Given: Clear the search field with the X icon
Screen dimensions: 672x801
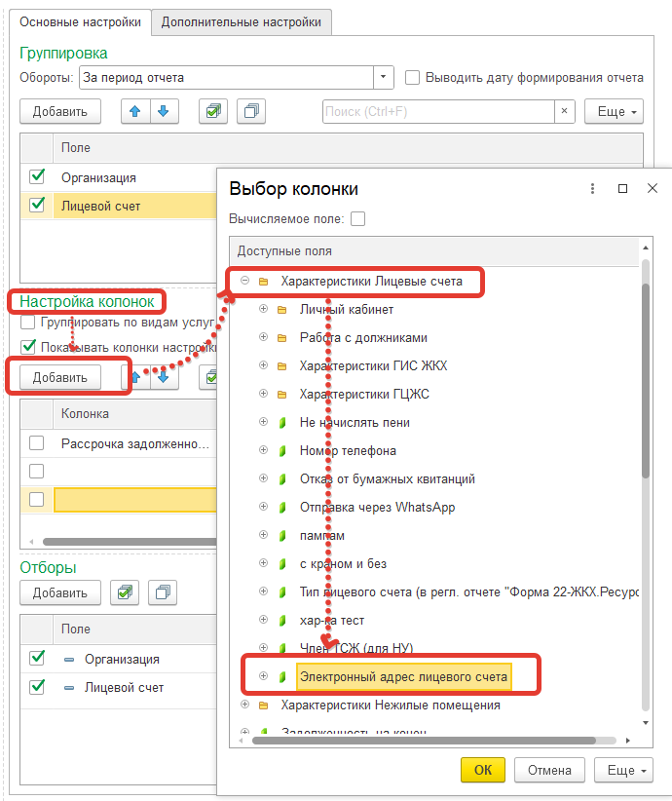Looking at the screenshot, I should click(564, 111).
